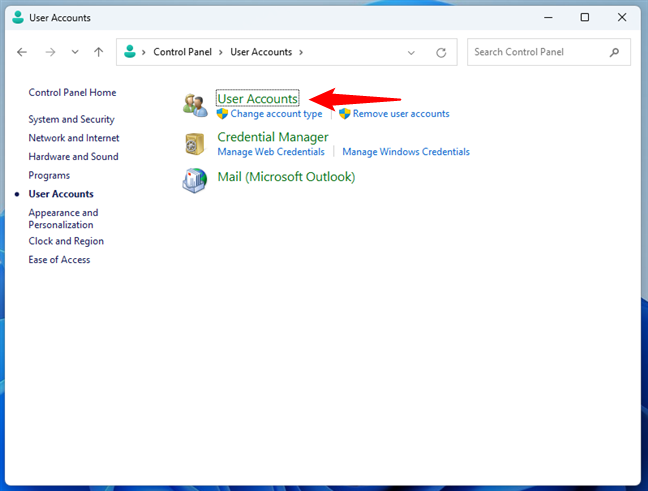Image resolution: width=648 pixels, height=491 pixels.
Task: Click the title bar User Accounts icon
Action: coord(18,17)
